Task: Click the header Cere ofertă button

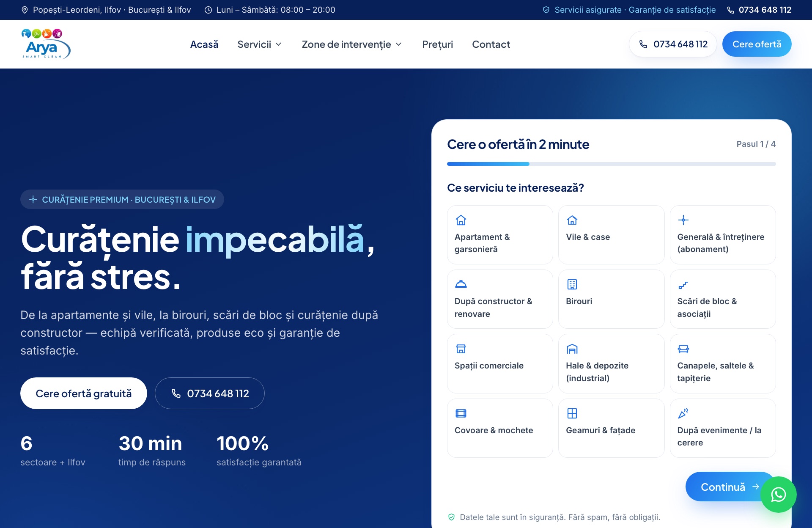Action: tap(757, 44)
